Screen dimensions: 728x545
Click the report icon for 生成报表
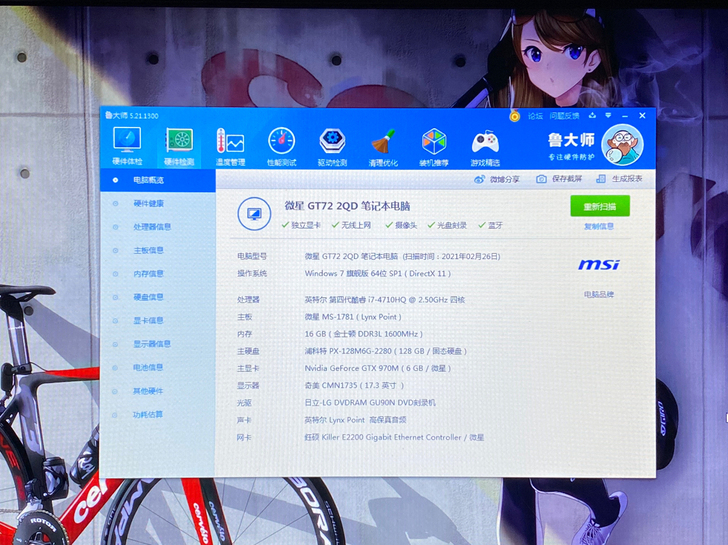tap(601, 179)
